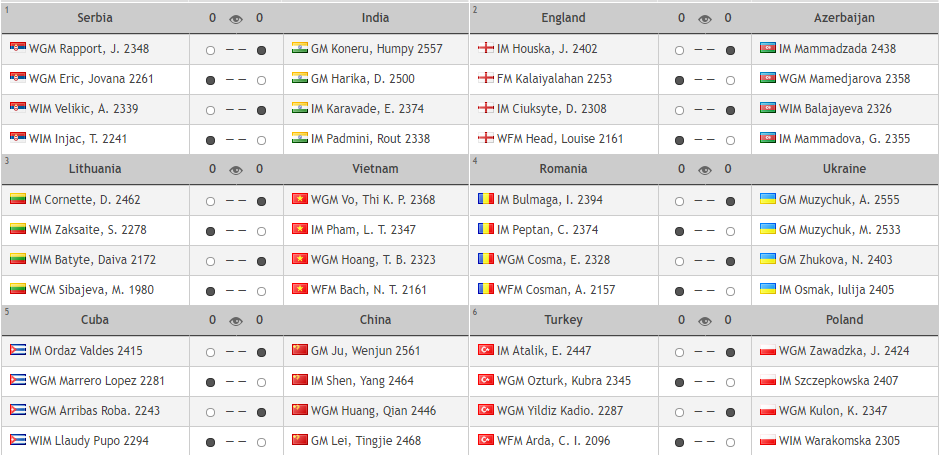Click the Indian flag beside GM Koneru
This screenshot has height=455, width=939.
(x=299, y=48)
